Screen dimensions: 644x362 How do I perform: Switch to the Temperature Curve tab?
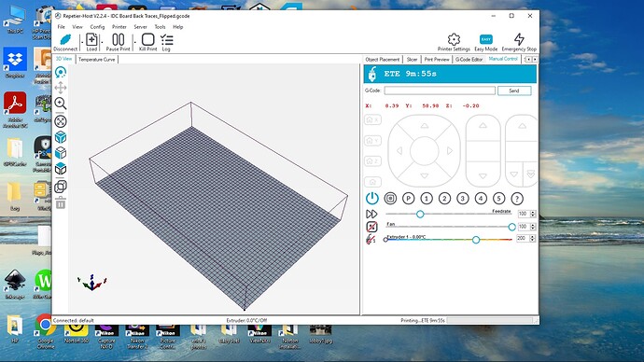[96, 60]
